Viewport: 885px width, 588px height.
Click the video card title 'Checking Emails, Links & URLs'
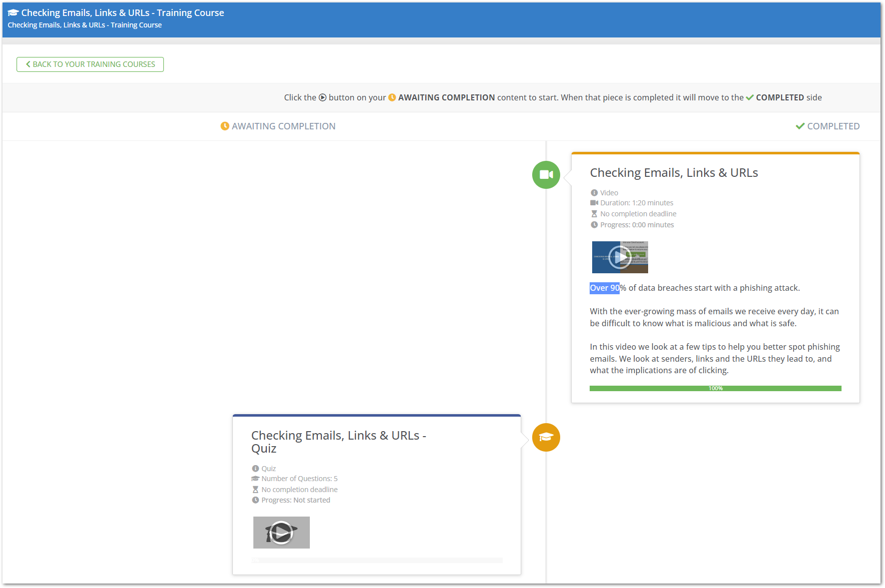pos(674,173)
